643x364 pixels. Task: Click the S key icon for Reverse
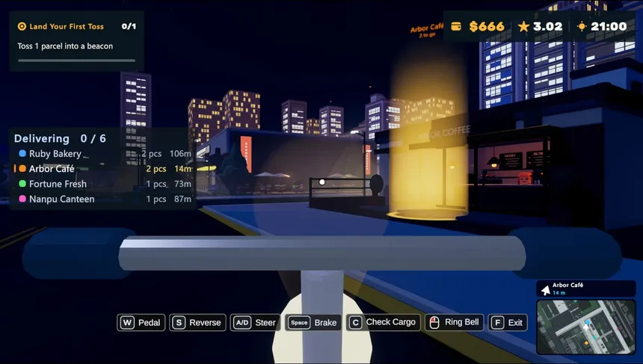179,323
